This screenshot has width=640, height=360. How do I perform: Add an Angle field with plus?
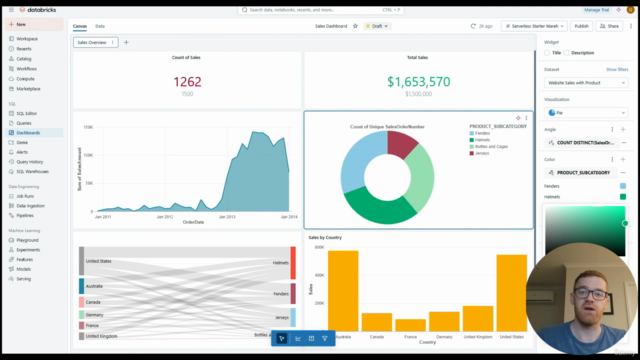point(623,129)
